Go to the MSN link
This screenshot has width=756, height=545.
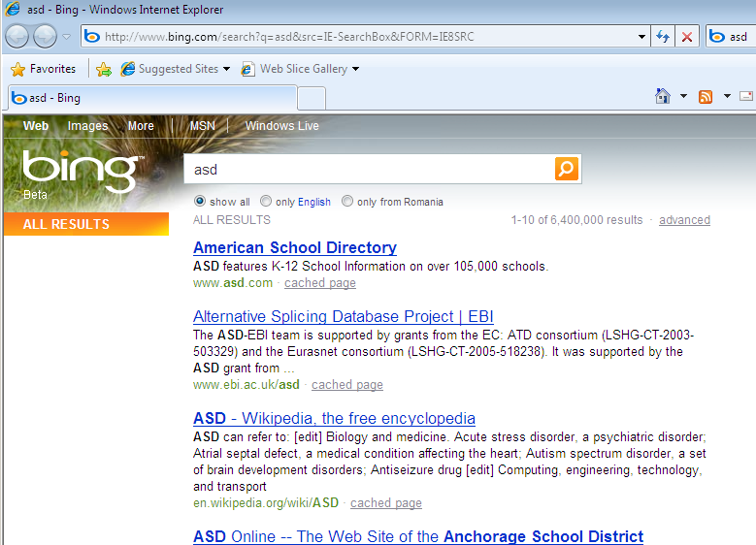point(202,126)
